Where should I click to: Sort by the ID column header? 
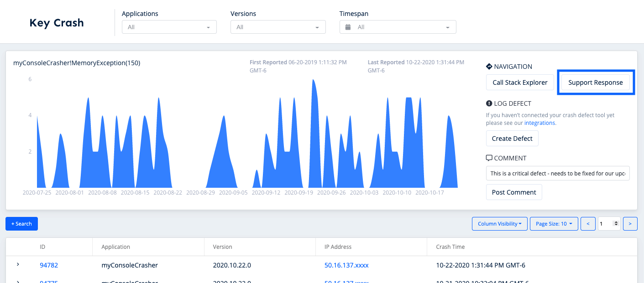click(42, 247)
